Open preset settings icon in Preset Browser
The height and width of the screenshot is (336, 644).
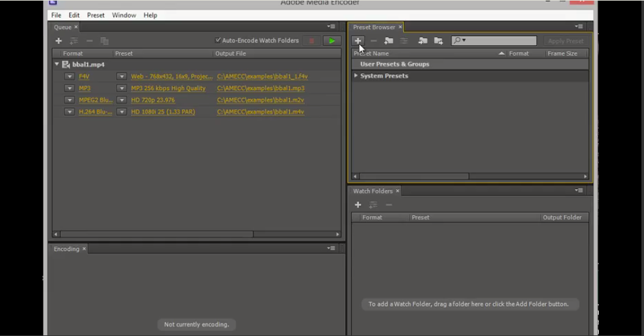pyautogui.click(x=404, y=41)
